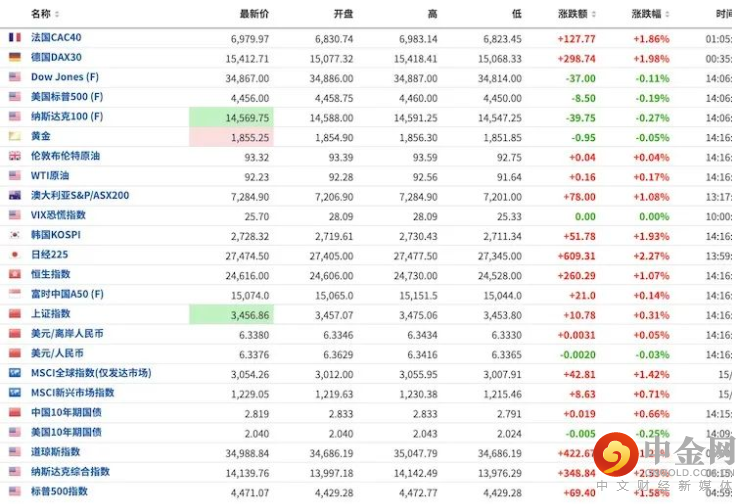Click the Japan flag icon beside 日经225

(x=15, y=254)
